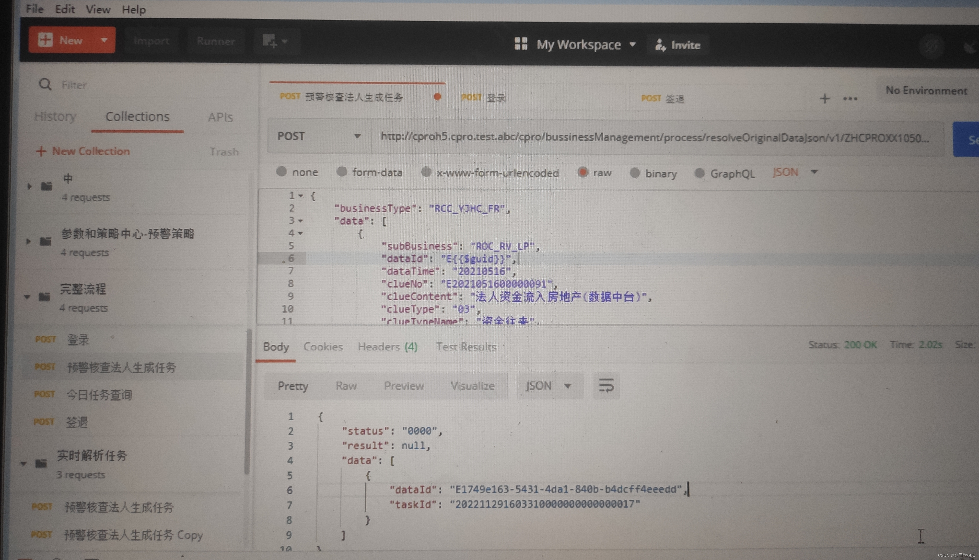Open the Runner

click(x=216, y=41)
